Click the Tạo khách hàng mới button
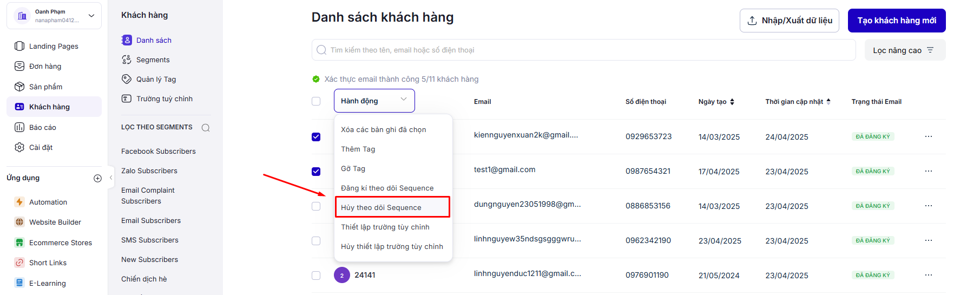 [897, 21]
